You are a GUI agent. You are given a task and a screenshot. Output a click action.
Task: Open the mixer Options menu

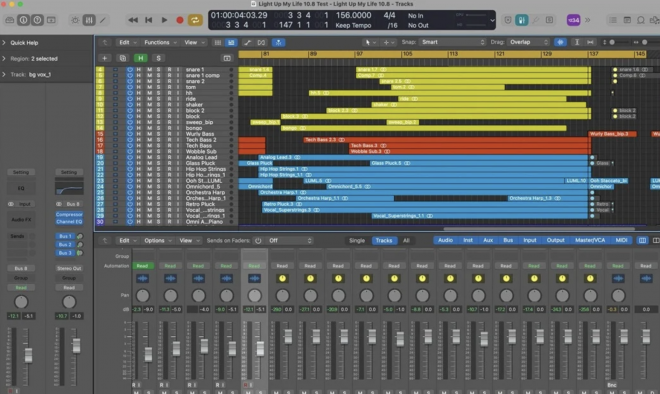[x=157, y=240]
